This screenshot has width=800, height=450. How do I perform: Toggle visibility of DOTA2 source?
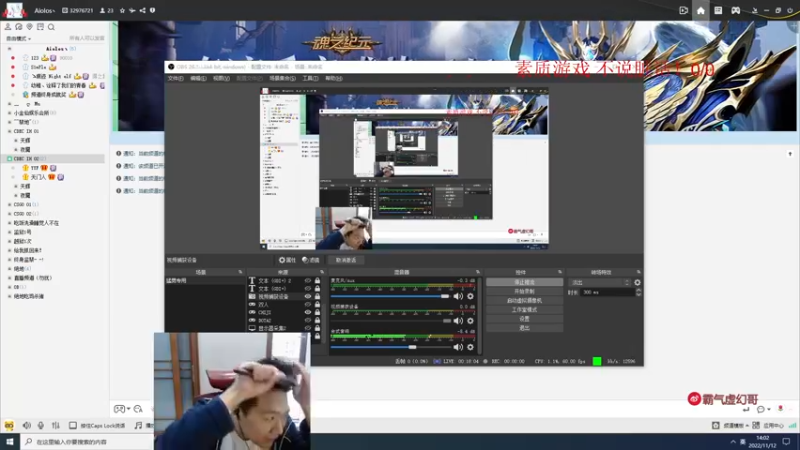click(307, 320)
